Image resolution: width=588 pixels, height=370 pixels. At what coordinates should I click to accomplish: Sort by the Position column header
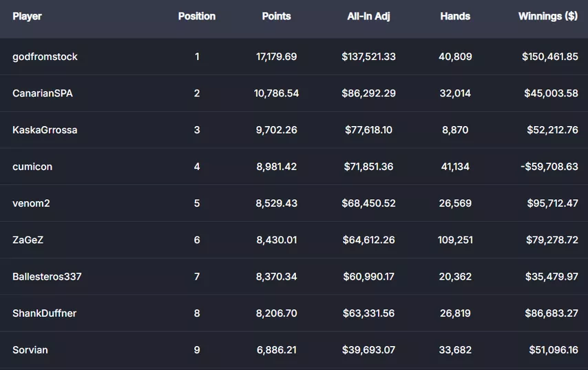197,17
